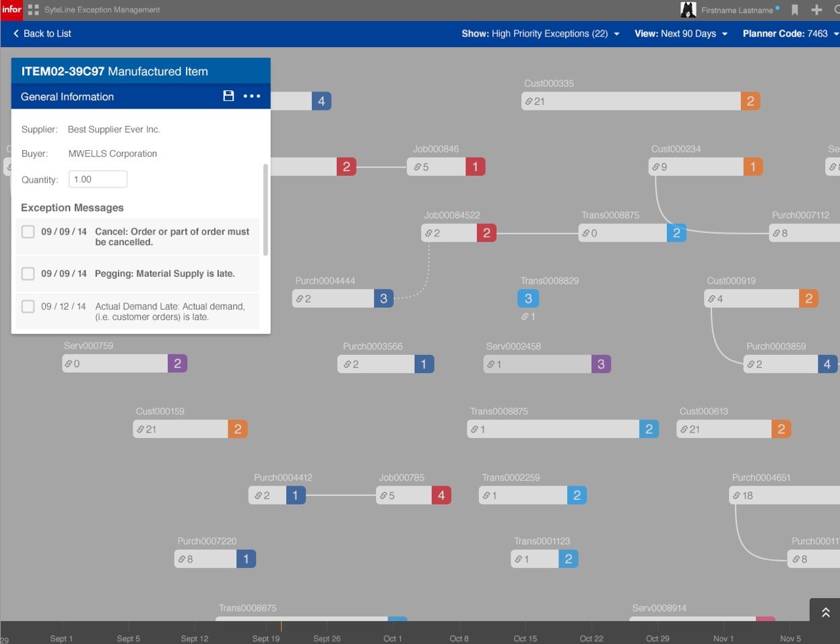
Task: Click orange badge 1 on Cust000234
Action: click(x=753, y=166)
